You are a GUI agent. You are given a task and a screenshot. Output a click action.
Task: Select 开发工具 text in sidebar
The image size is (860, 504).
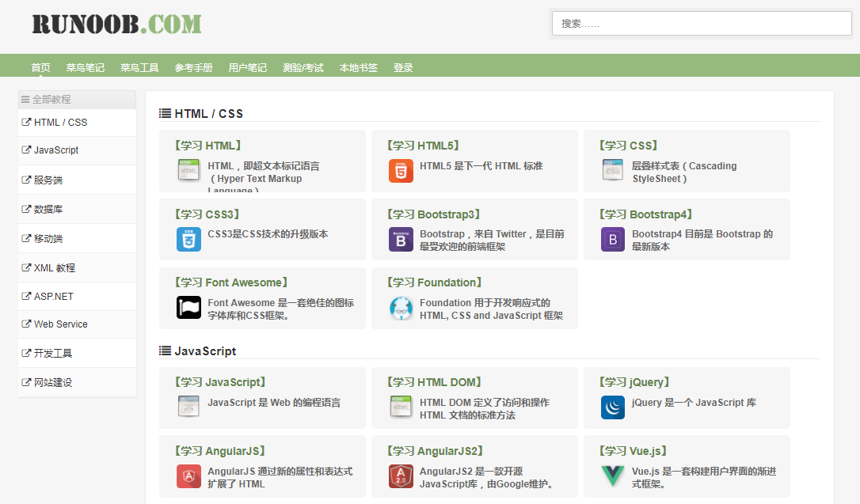click(53, 353)
